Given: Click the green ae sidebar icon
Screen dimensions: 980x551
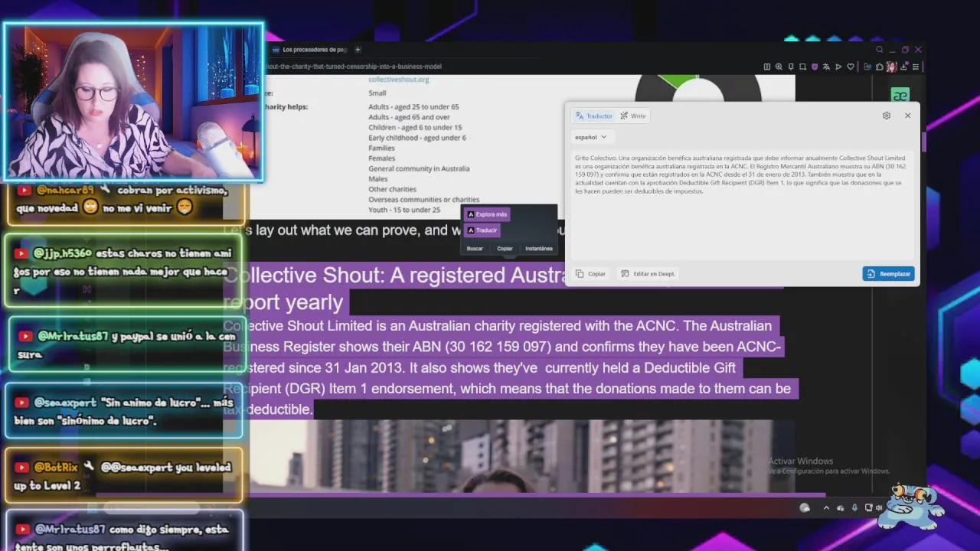Looking at the screenshot, I should (x=900, y=96).
